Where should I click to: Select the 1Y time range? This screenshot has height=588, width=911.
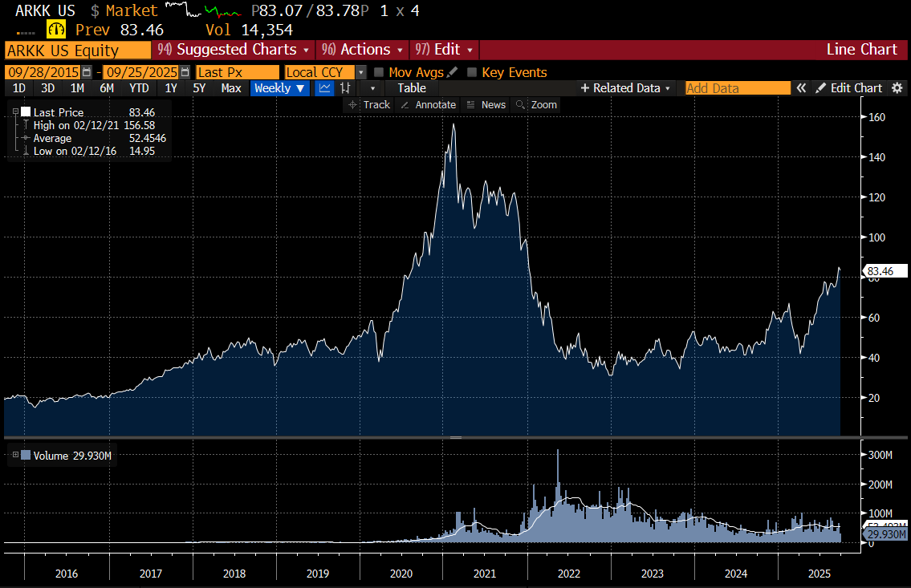(x=171, y=88)
